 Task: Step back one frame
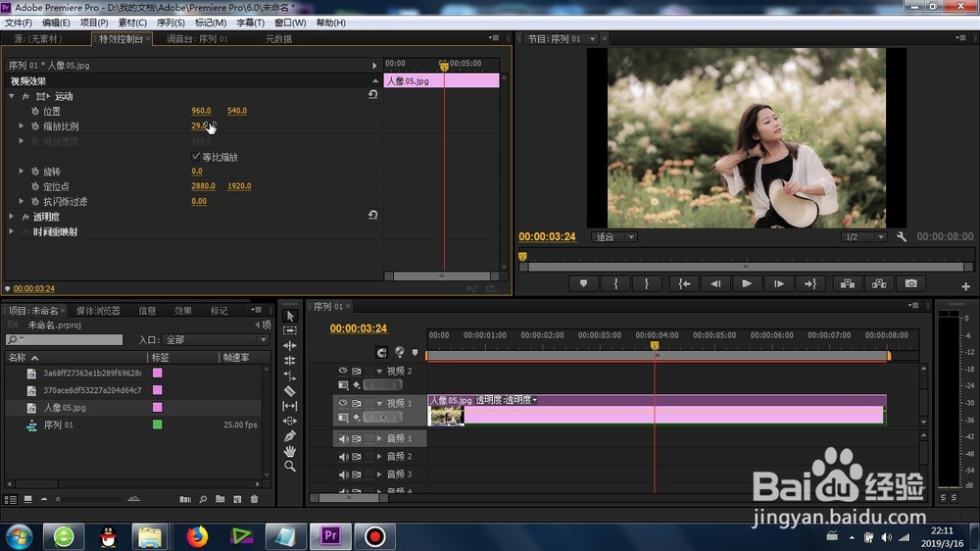(x=715, y=284)
